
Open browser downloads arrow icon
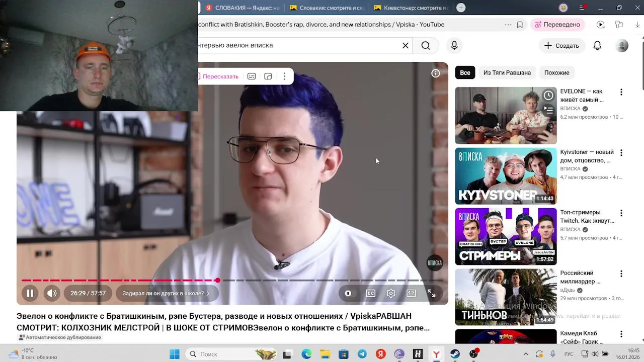pos(638,25)
